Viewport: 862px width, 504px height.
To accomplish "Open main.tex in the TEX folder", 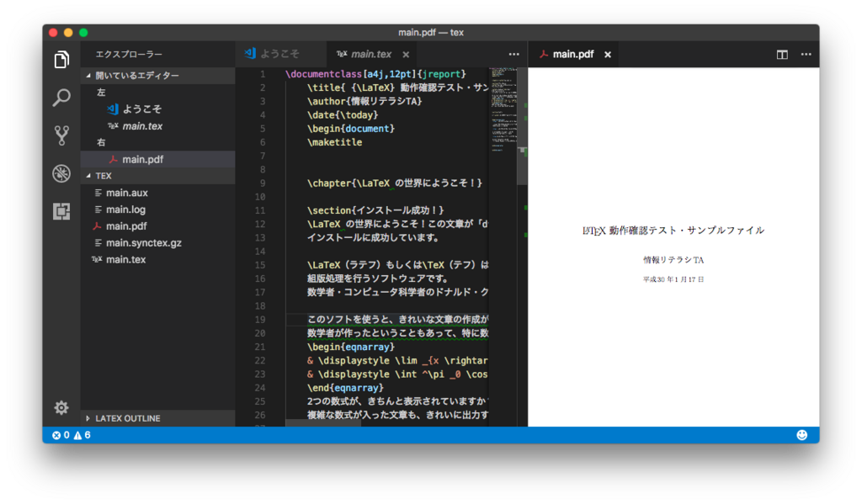I will pyautogui.click(x=157, y=259).
